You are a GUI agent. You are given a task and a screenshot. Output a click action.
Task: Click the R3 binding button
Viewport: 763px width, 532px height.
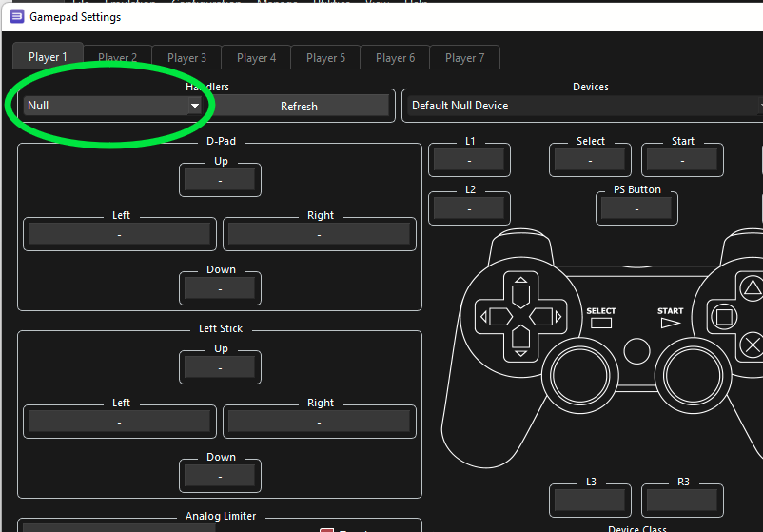(x=682, y=502)
